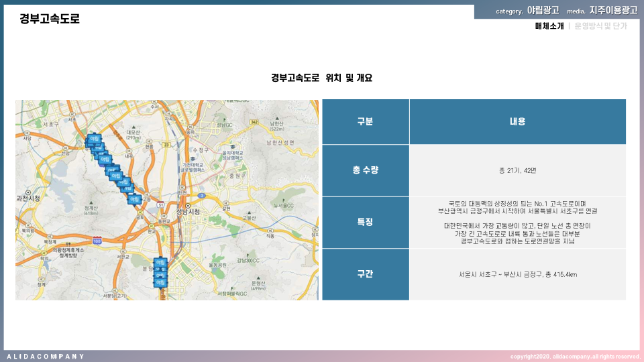Click the 성남시청 label on the map
644x362 pixels.
(188, 213)
